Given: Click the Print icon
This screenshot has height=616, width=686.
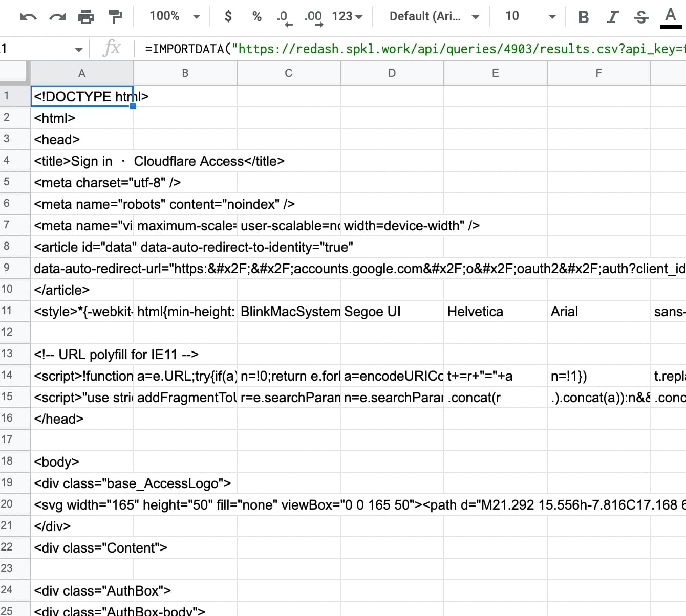Looking at the screenshot, I should pyautogui.click(x=86, y=17).
